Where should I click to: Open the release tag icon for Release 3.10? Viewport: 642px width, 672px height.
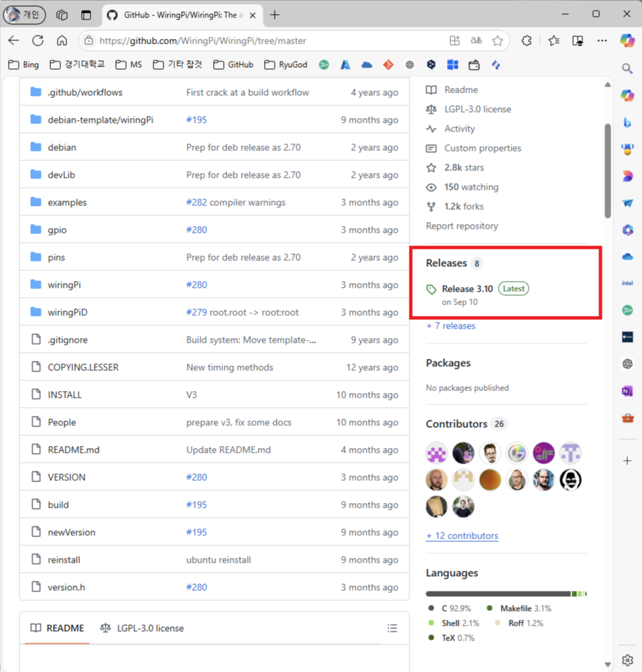click(432, 289)
